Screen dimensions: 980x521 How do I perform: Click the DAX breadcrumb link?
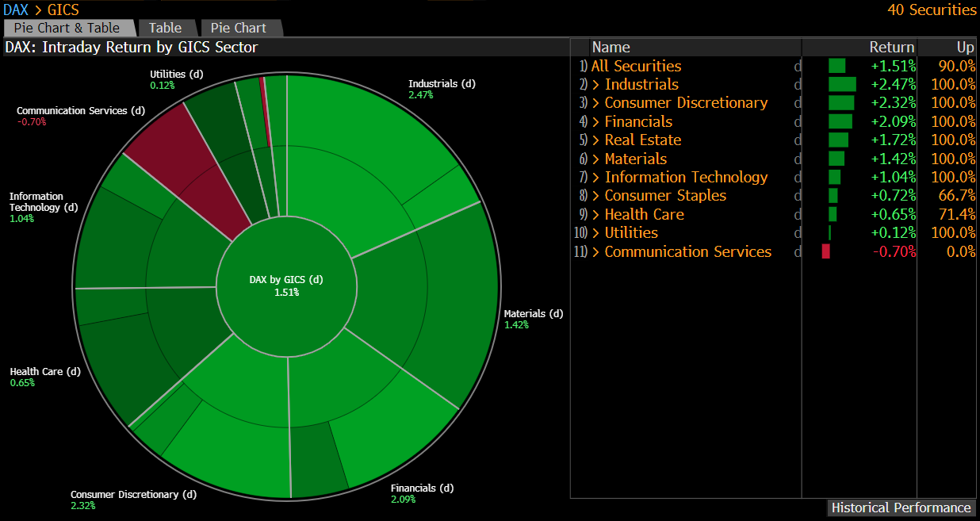[16, 10]
